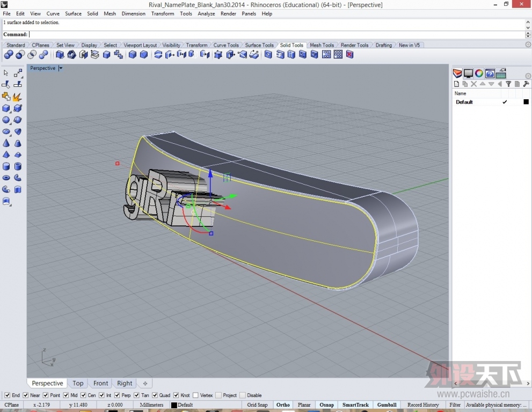Toggle Gumball in status bar

(387, 405)
